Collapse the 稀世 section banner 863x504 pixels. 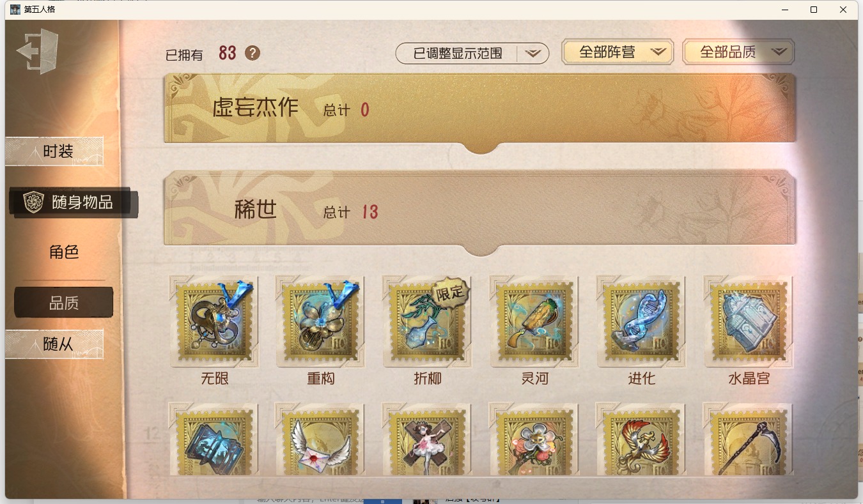coord(480,211)
